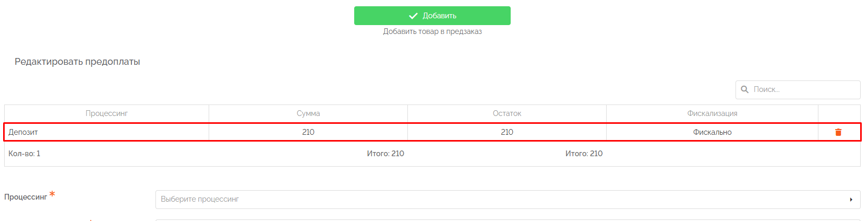Click the arrow on the processing dropdown
This screenshot has width=868, height=221.
click(x=851, y=200)
